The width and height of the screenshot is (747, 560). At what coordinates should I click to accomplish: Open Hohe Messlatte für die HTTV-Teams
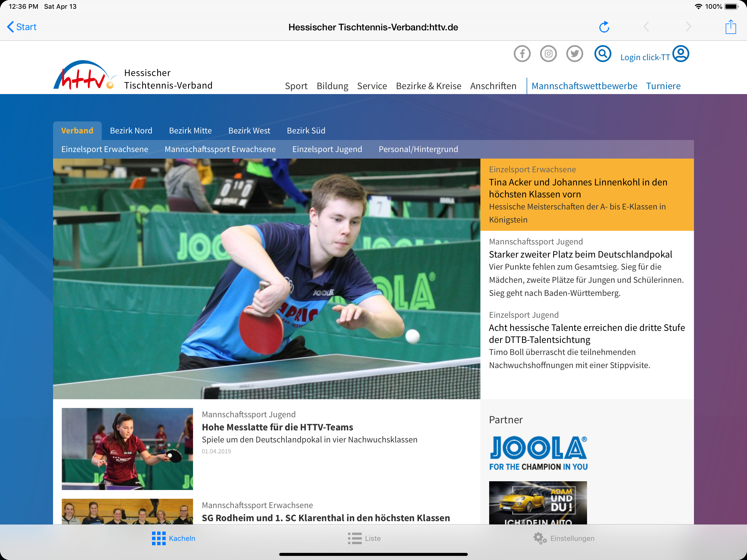(277, 427)
